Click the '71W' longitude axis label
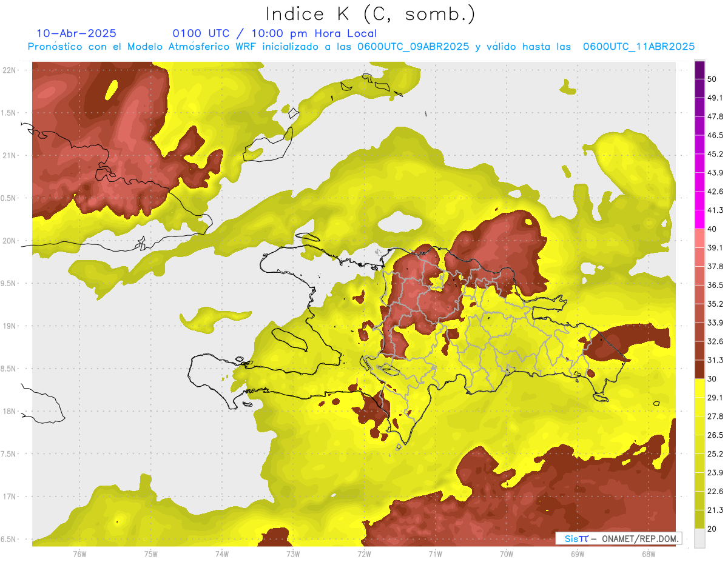This screenshot has width=728, height=562. pos(435,554)
